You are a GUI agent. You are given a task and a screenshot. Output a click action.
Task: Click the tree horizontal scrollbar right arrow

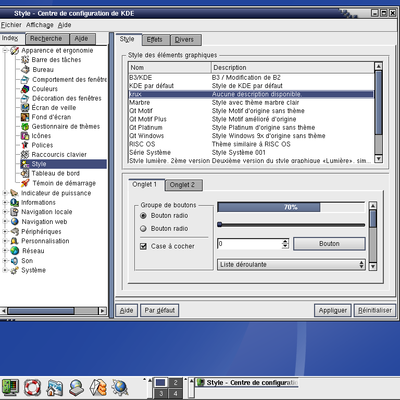click(x=103, y=311)
